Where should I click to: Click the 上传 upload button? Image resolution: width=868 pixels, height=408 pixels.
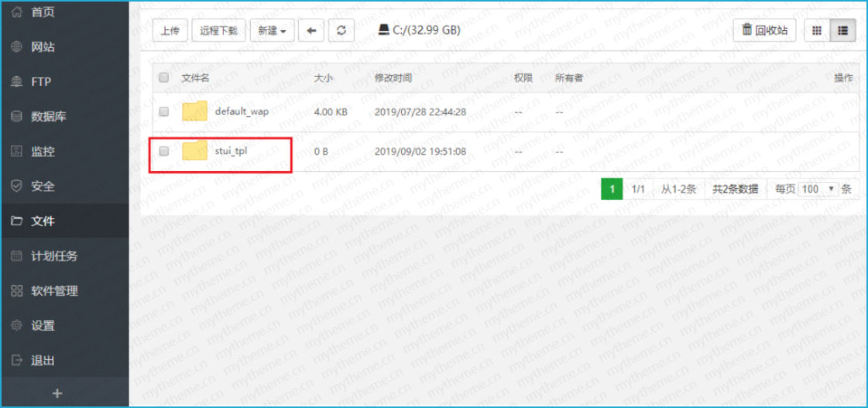pos(170,31)
